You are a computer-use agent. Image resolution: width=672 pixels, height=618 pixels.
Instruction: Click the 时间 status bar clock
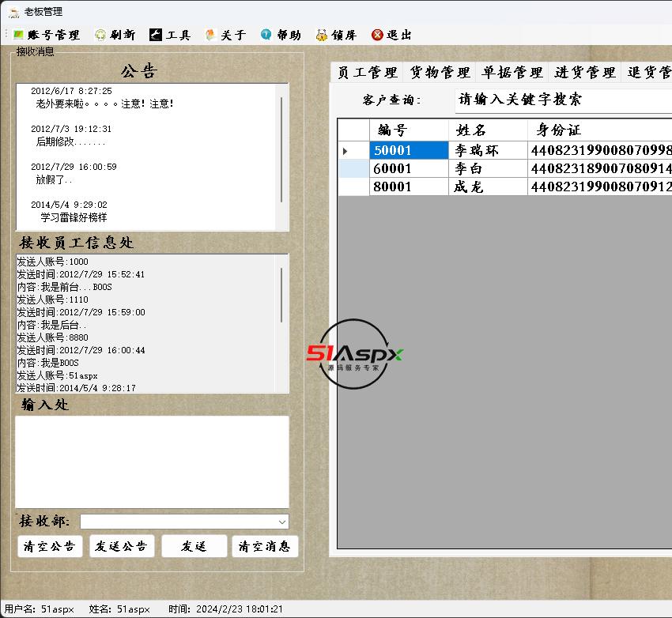pyautogui.click(x=225, y=609)
